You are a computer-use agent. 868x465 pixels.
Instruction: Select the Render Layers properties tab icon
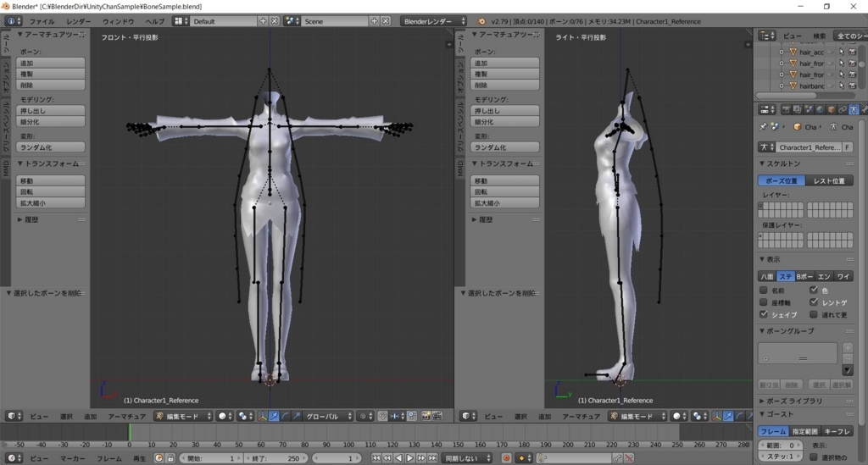[797, 110]
